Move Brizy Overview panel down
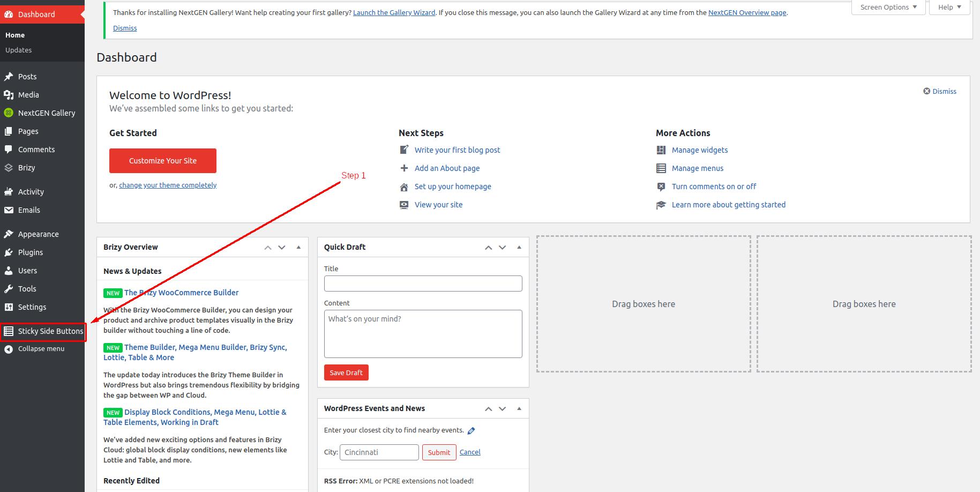 (x=282, y=247)
